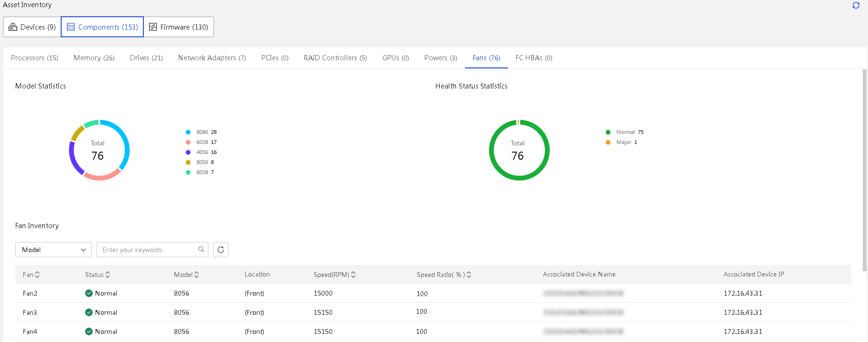
Task: Refresh the Asset Inventory page
Action: pyautogui.click(x=856, y=5)
